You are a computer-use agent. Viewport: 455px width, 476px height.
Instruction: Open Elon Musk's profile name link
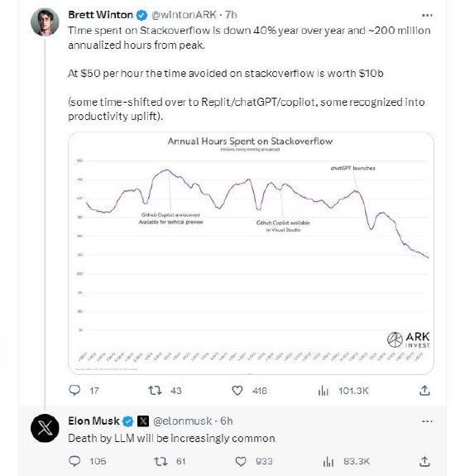(x=93, y=421)
